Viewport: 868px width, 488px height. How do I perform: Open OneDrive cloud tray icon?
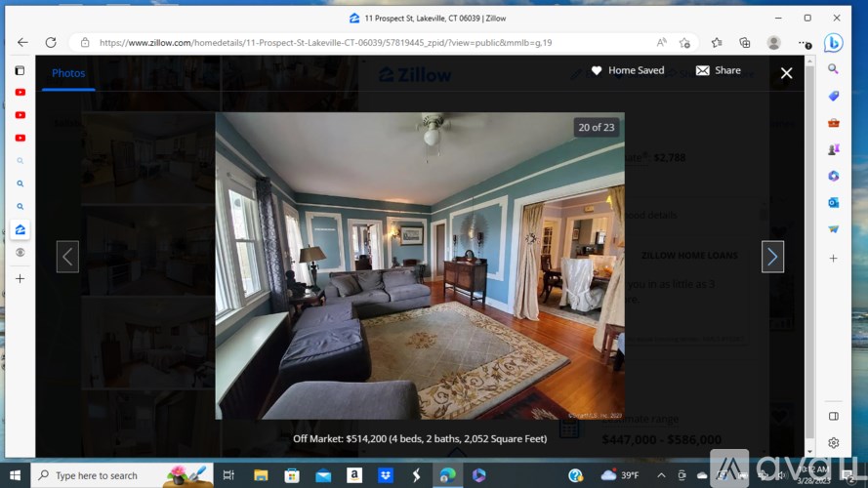pos(702,475)
